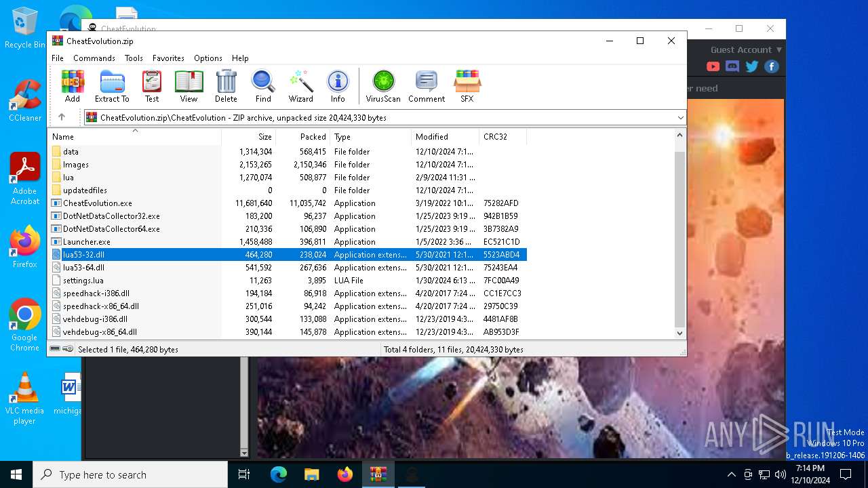Go up one folder level arrow
Viewport: 868px width, 488px height.
(x=62, y=117)
